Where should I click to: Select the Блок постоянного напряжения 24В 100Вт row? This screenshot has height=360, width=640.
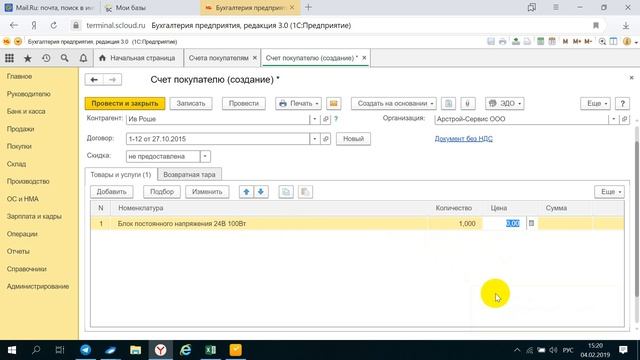357,224
